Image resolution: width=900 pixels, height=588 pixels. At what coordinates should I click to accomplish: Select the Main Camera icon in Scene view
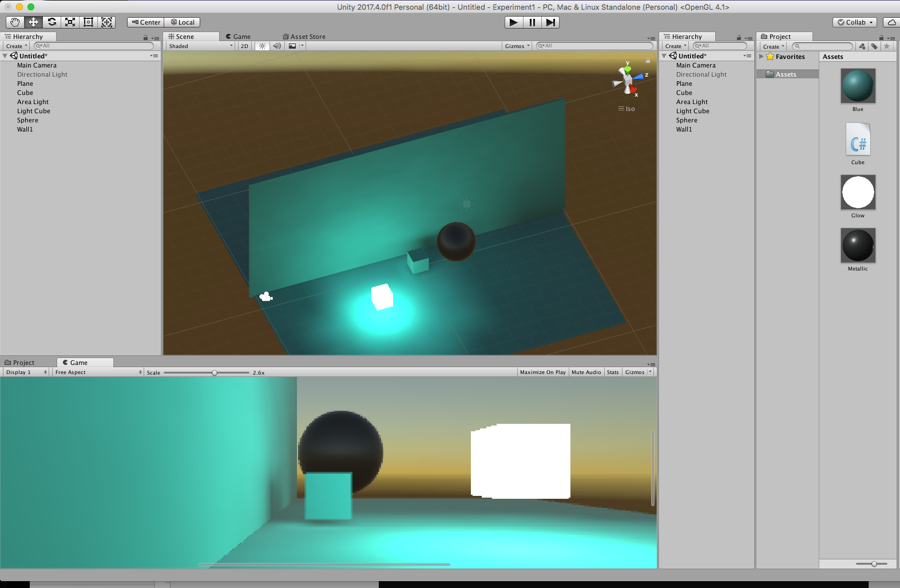point(266,296)
